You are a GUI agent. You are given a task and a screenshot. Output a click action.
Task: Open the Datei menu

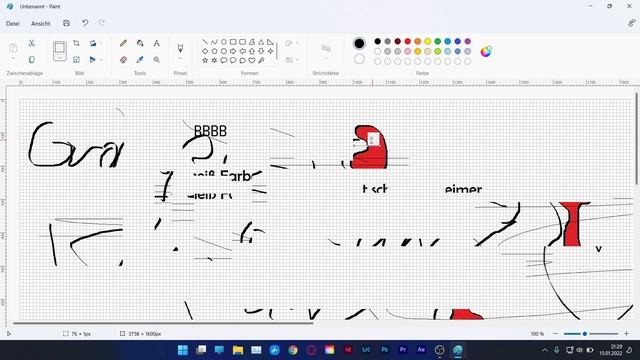(x=13, y=24)
